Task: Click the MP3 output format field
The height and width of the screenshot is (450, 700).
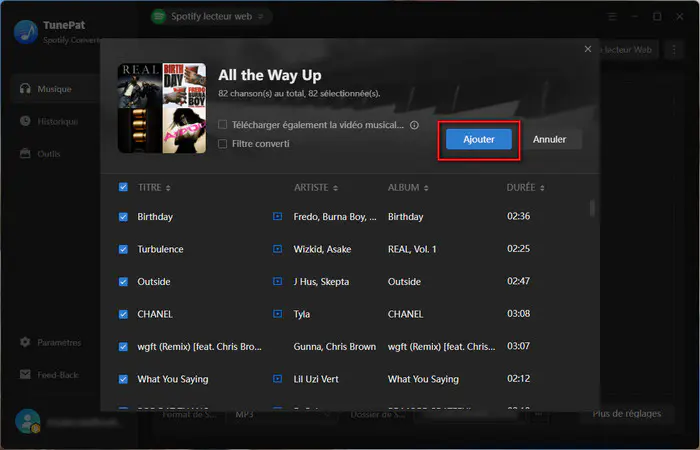Action: click(281, 414)
